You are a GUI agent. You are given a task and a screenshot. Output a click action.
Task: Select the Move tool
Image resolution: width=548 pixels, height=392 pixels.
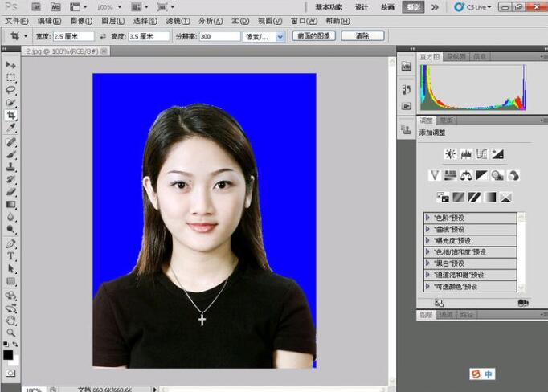(11, 64)
